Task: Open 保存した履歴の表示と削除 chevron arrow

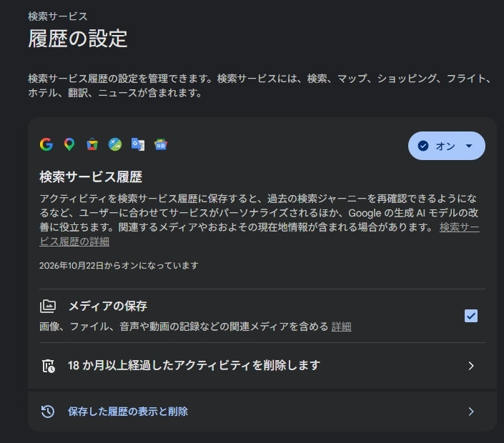Action: pos(471,412)
